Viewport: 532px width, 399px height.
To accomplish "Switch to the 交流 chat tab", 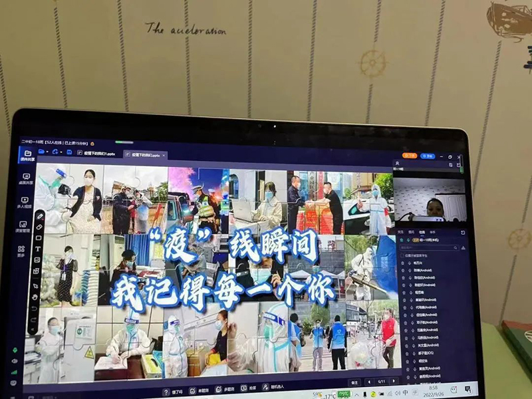I will (x=400, y=232).
